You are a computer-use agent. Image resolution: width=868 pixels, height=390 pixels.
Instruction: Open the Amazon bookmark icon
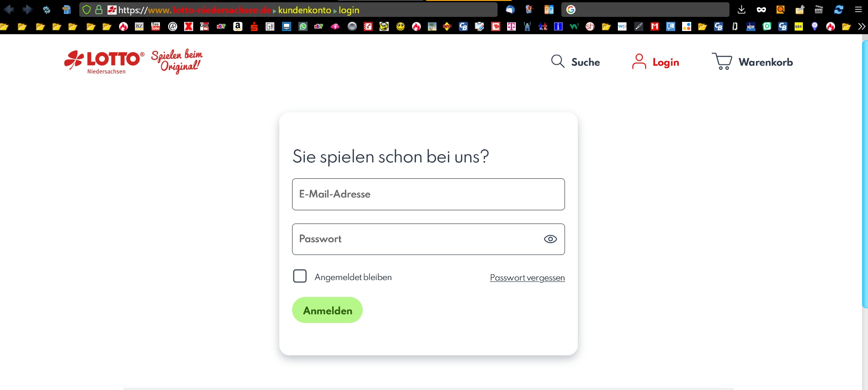pos(238,26)
